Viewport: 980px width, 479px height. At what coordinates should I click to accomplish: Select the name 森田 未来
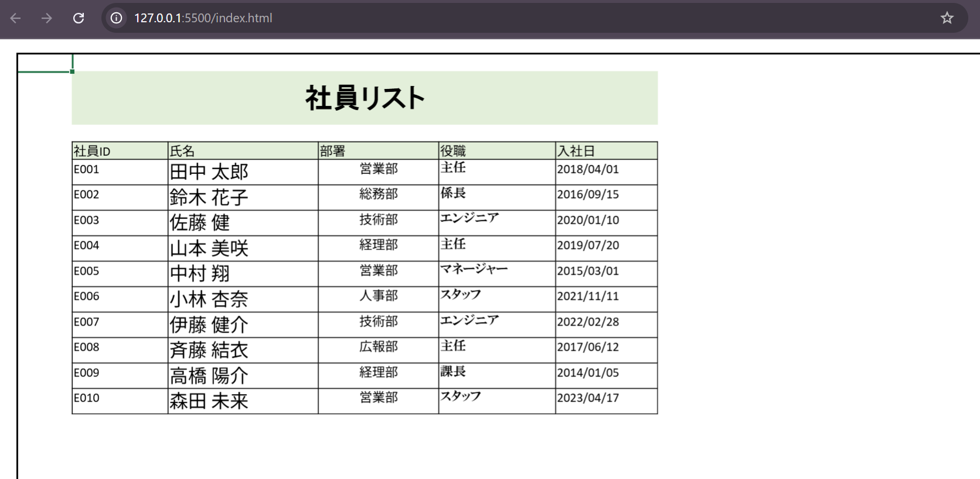click(x=209, y=401)
